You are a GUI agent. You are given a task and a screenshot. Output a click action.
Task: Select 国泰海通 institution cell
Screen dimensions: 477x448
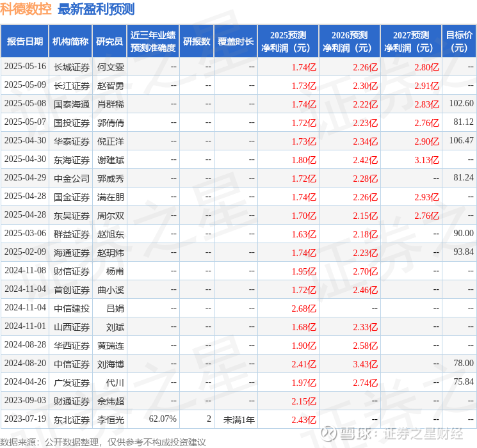72,104
